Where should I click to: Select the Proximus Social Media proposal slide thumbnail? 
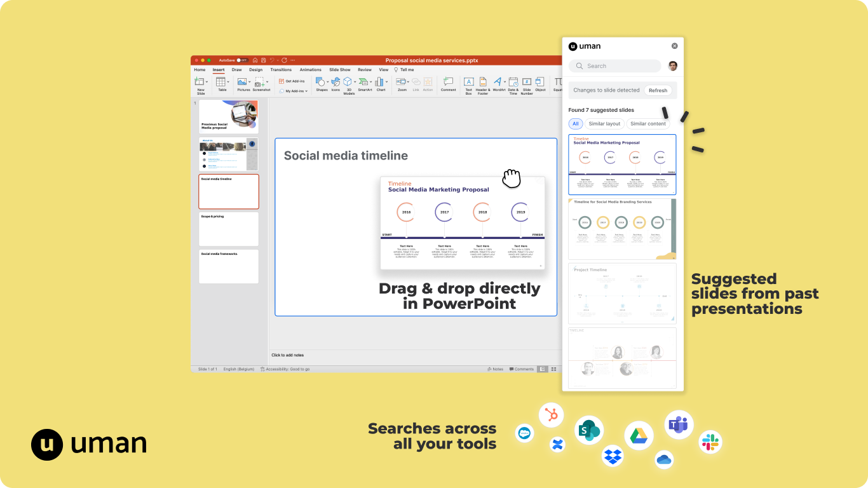point(229,117)
